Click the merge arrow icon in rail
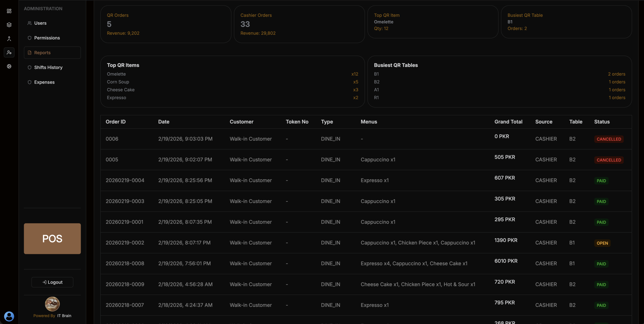The height and width of the screenshot is (324, 644). [x=9, y=39]
